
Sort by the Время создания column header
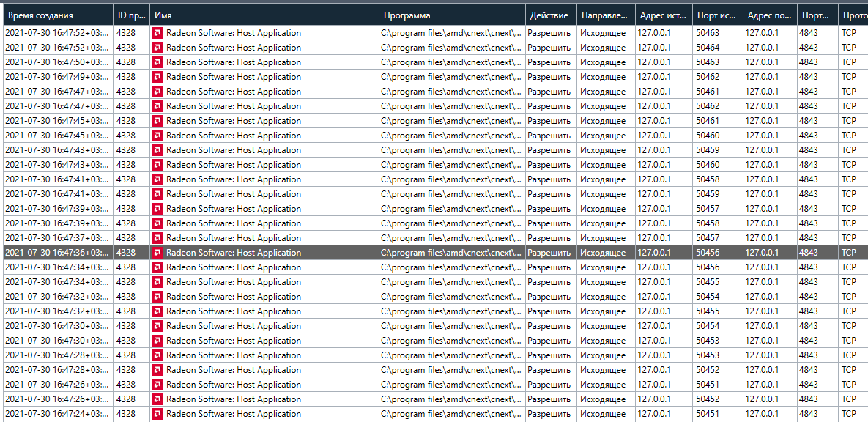pyautogui.click(x=57, y=15)
